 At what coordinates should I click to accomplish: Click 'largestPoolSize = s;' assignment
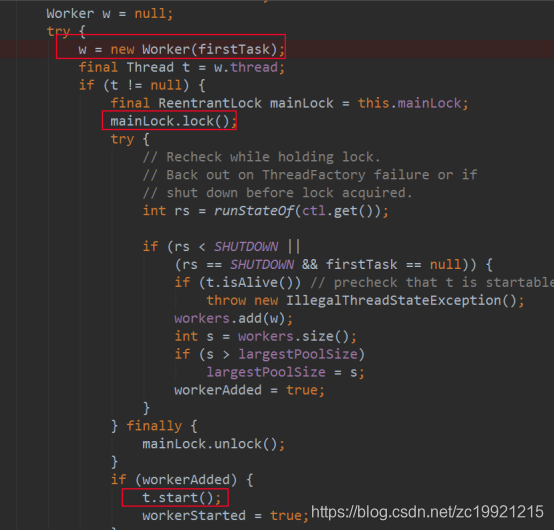(285, 372)
